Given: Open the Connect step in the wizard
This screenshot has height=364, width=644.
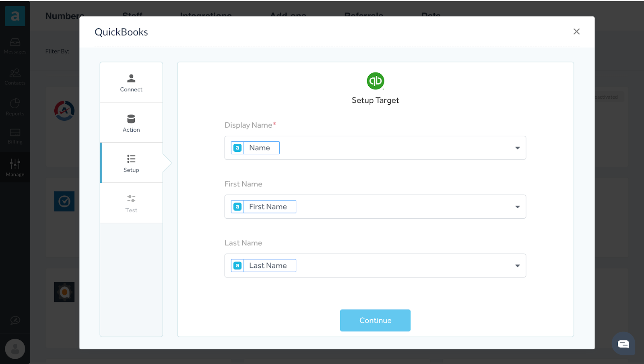Looking at the screenshot, I should coord(131,83).
